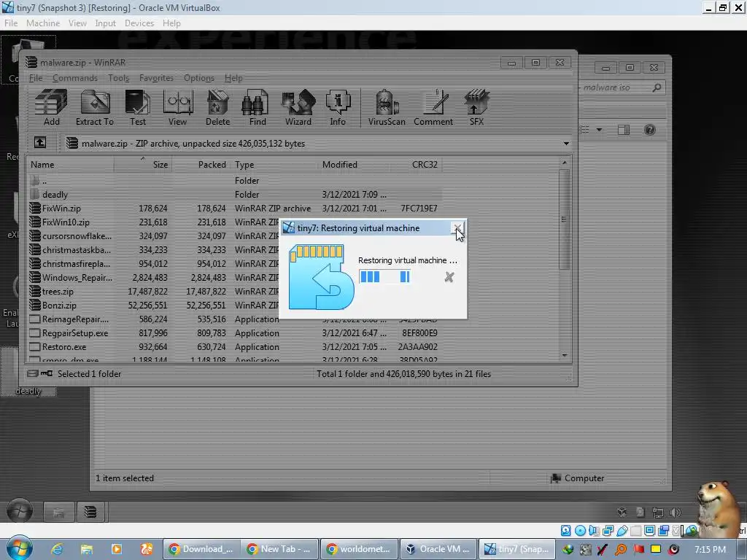Click the Delete toolbar icon
The width and height of the screenshot is (747, 560).
click(217, 107)
